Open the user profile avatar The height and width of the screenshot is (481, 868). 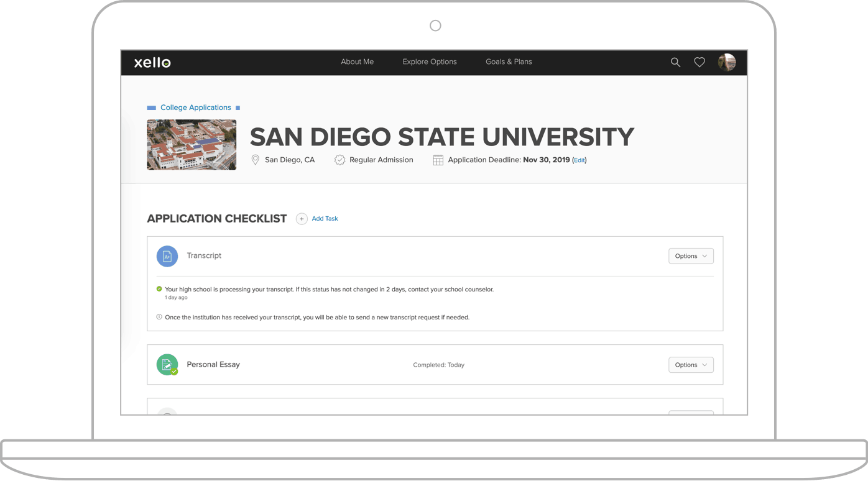(727, 62)
